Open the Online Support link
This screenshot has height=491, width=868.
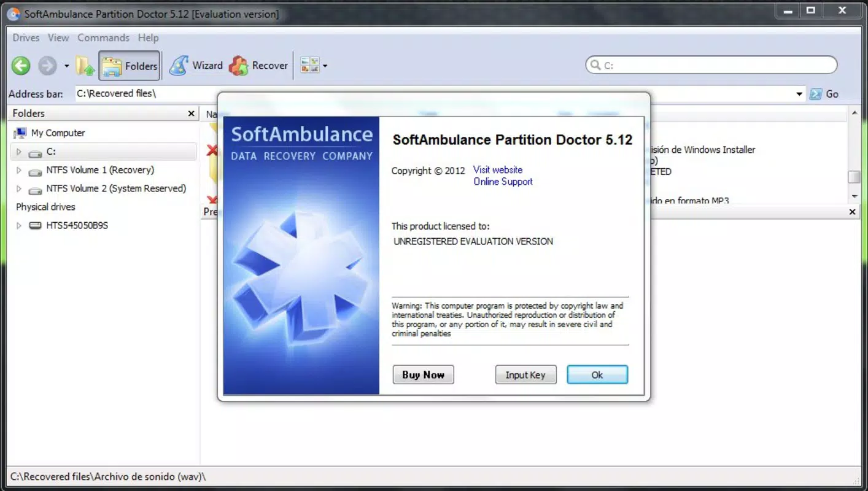click(x=503, y=182)
